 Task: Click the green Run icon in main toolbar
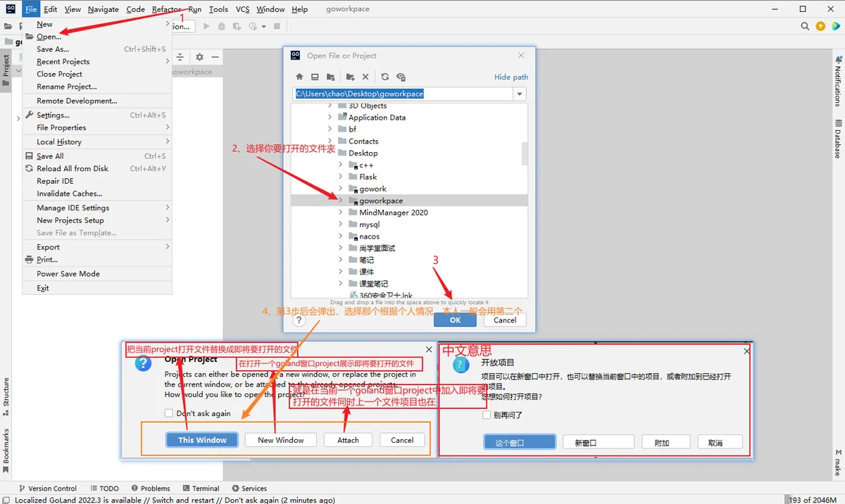(206, 26)
